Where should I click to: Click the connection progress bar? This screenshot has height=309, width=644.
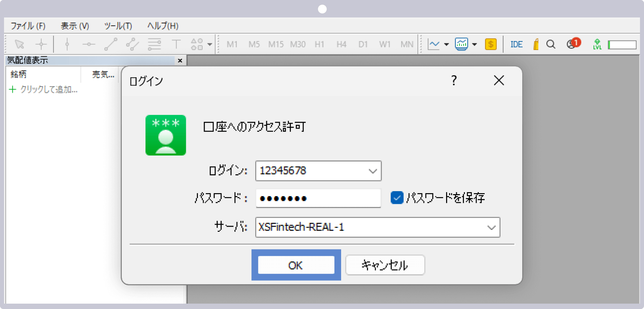point(622,45)
